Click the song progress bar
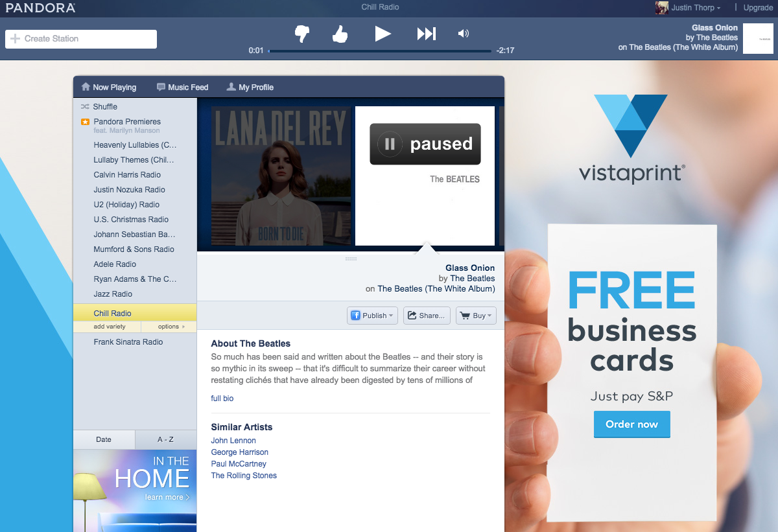 (x=380, y=51)
